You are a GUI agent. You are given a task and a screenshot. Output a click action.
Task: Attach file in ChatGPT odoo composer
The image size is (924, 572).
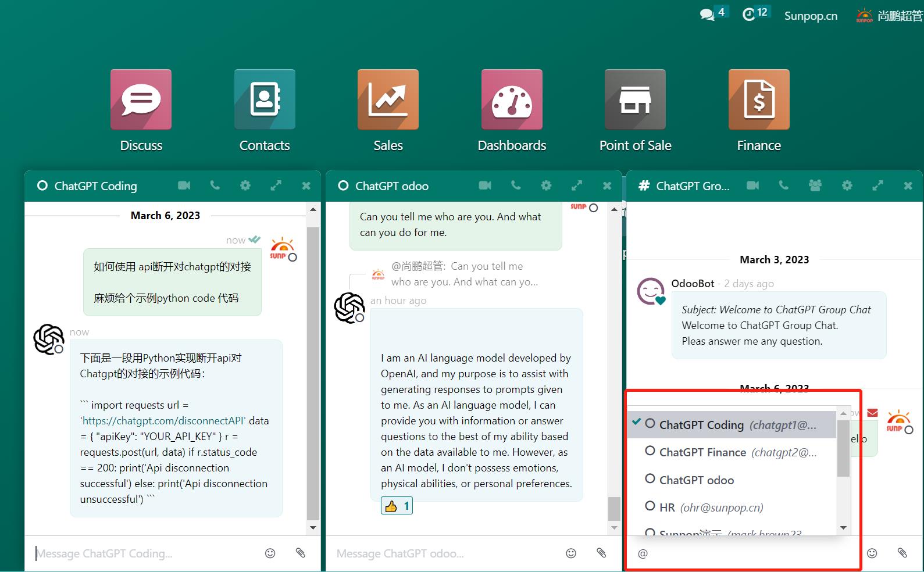point(601,553)
